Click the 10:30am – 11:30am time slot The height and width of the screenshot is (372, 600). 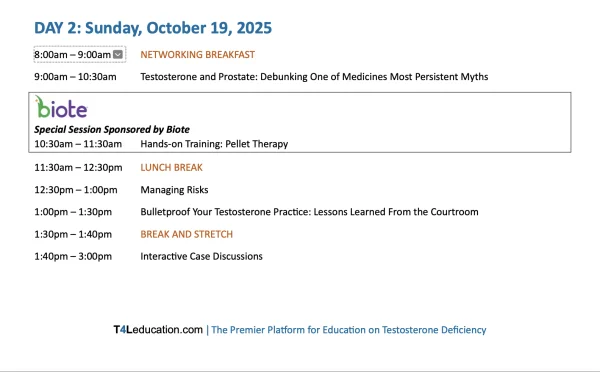click(x=78, y=144)
